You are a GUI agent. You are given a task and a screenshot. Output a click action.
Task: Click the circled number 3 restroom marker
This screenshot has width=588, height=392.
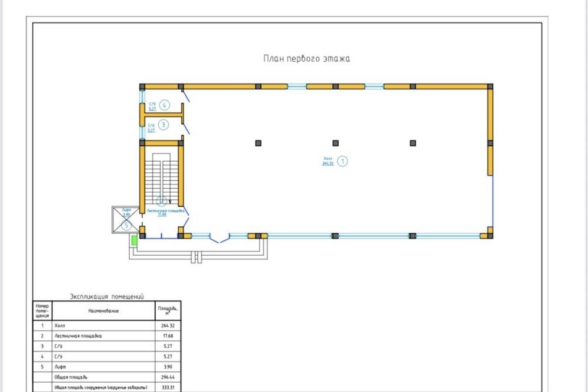pos(164,125)
